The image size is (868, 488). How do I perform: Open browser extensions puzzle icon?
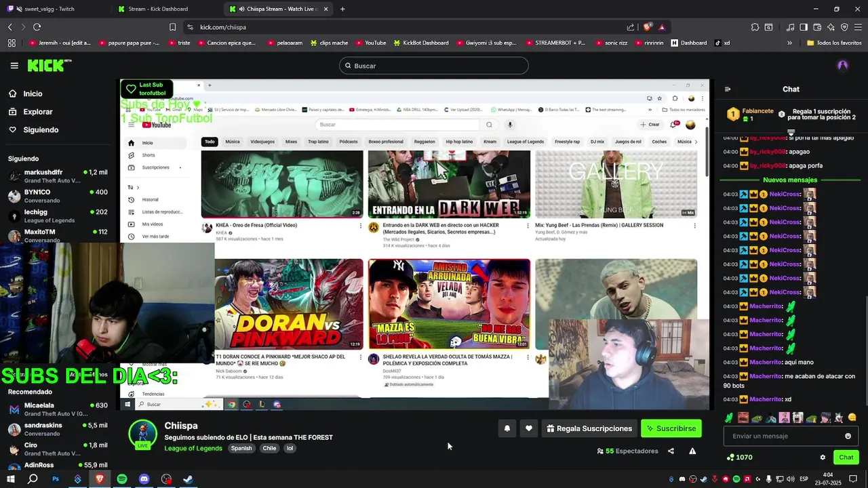tap(755, 27)
